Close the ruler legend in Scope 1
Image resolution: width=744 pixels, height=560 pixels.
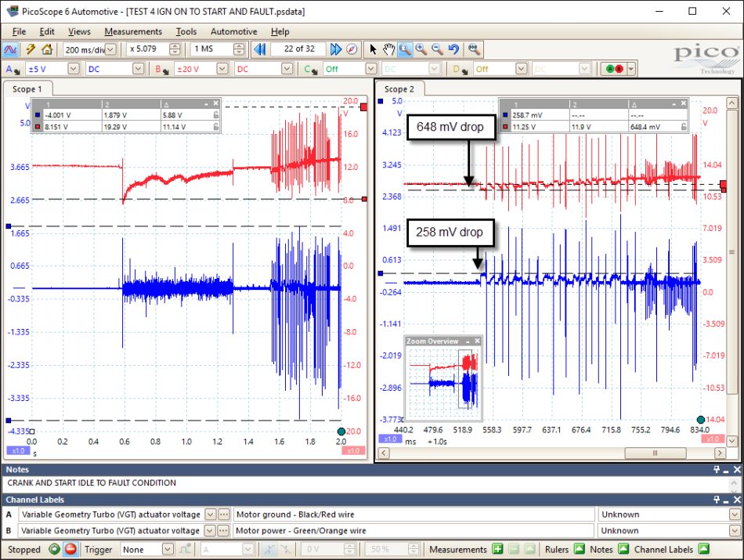click(216, 103)
